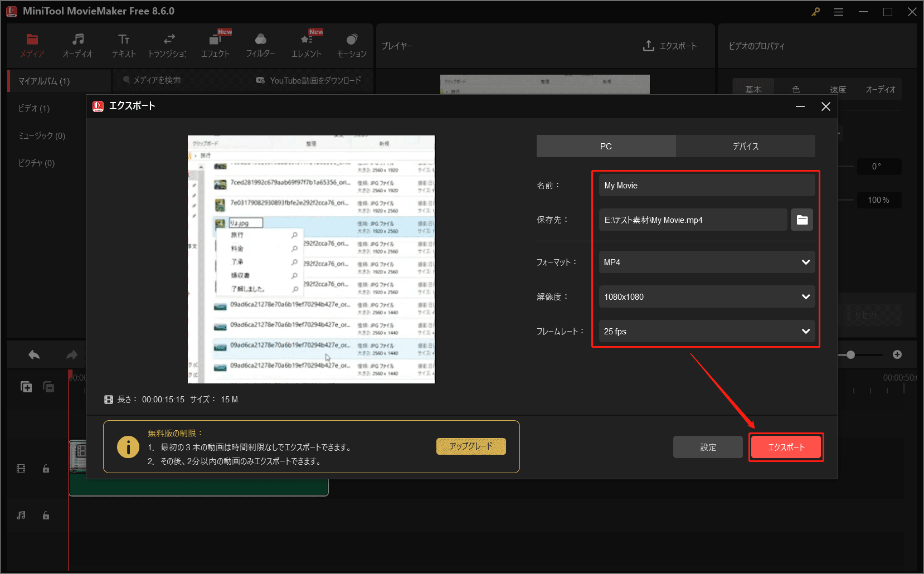Click the export preview thumbnail
Image resolution: width=924 pixels, height=574 pixels.
point(311,259)
